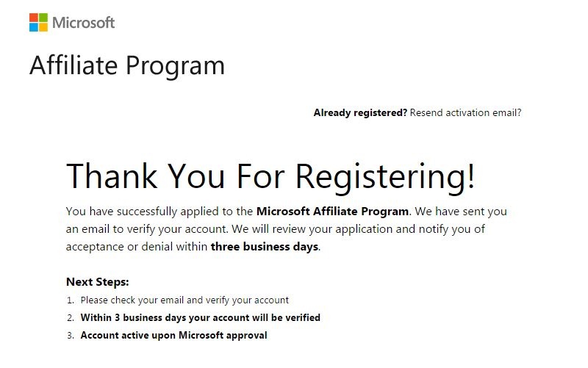Click the green square of the logo
The width and height of the screenshot is (588, 368).
click(43, 18)
